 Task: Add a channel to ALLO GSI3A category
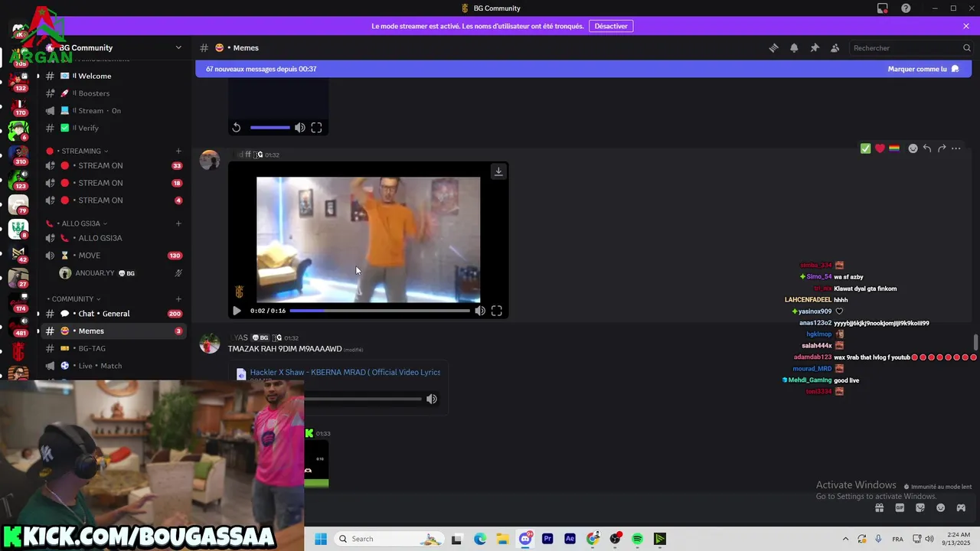click(178, 223)
